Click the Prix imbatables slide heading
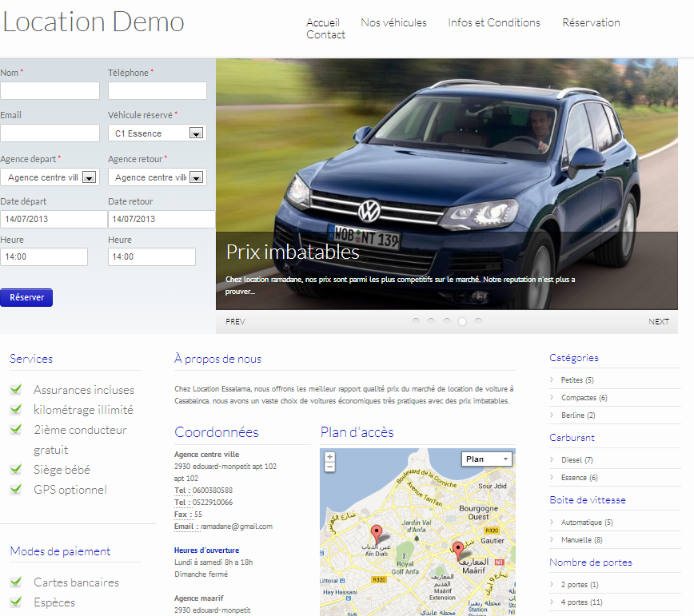 (x=293, y=252)
